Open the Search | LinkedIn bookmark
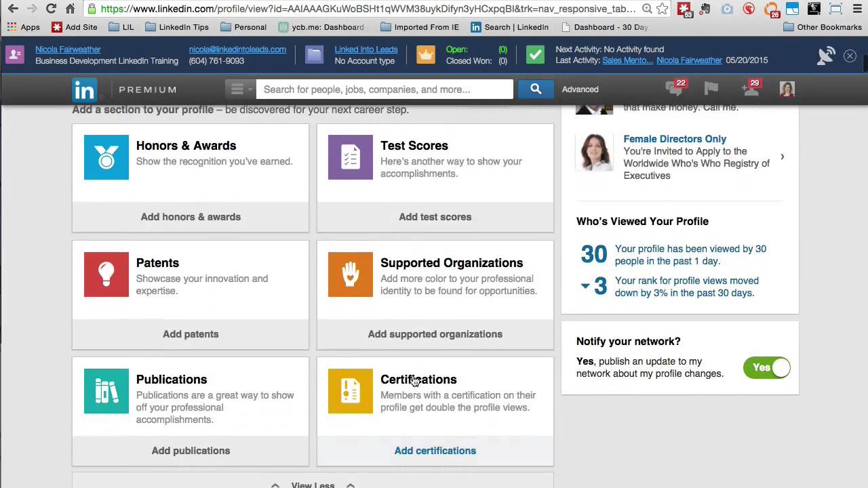Screen dimensions: 868x488 (x=509, y=27)
